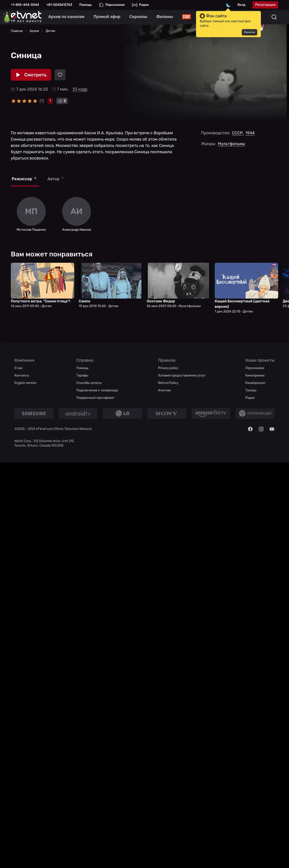289x868 pixels.
Task: Open Фильмы menu item
Action: (165, 17)
